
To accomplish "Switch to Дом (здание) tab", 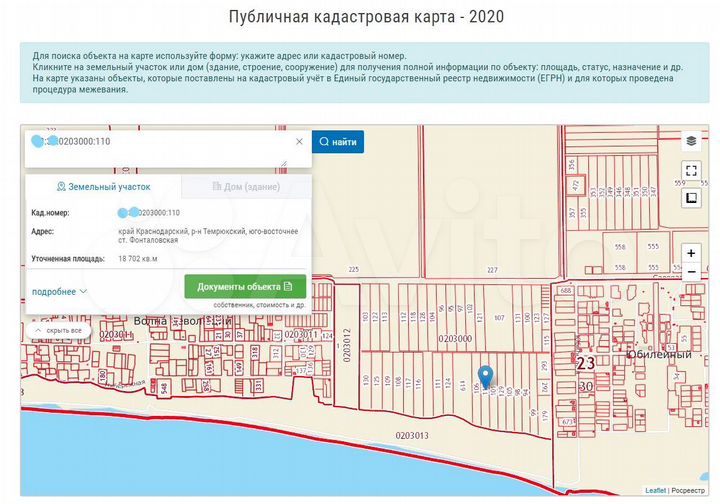I will (247, 187).
